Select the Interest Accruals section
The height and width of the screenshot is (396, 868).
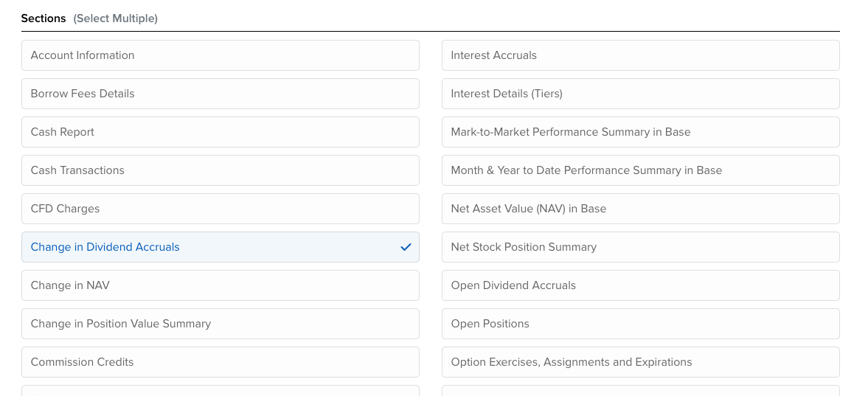point(640,55)
